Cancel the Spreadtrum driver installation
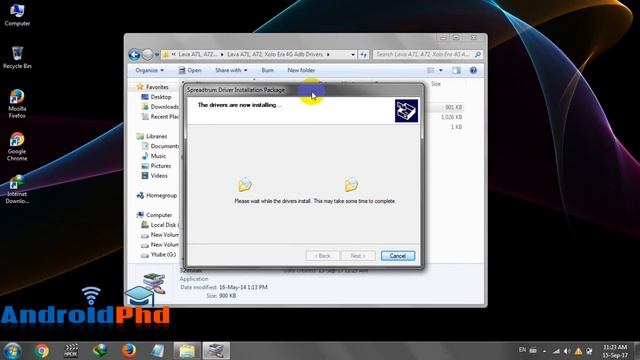This screenshot has height=360, width=640. coord(398,256)
